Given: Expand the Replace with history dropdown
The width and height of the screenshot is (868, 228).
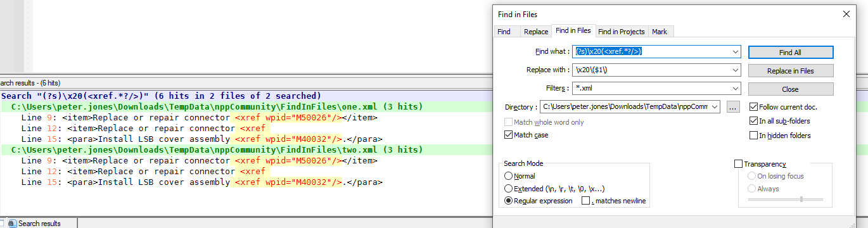Looking at the screenshot, I should tap(735, 70).
